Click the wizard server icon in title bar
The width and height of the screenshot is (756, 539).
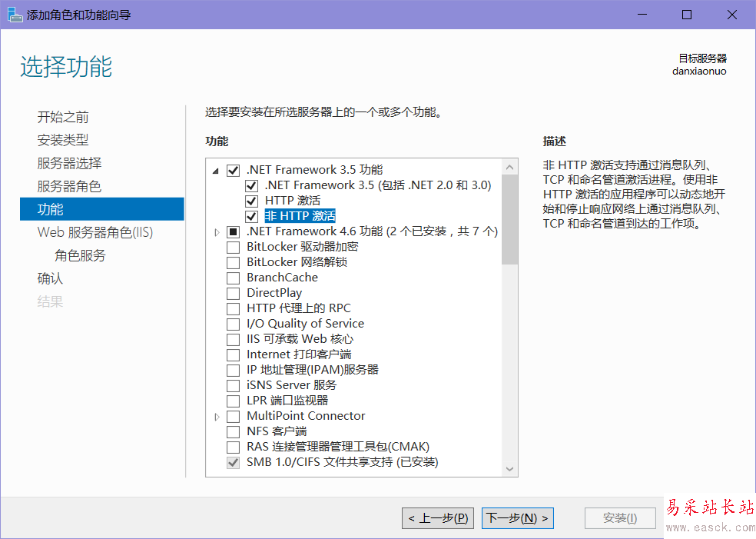point(15,15)
